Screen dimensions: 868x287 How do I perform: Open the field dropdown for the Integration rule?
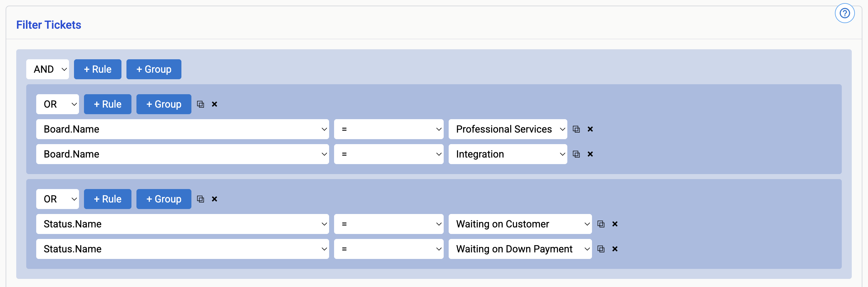183,154
